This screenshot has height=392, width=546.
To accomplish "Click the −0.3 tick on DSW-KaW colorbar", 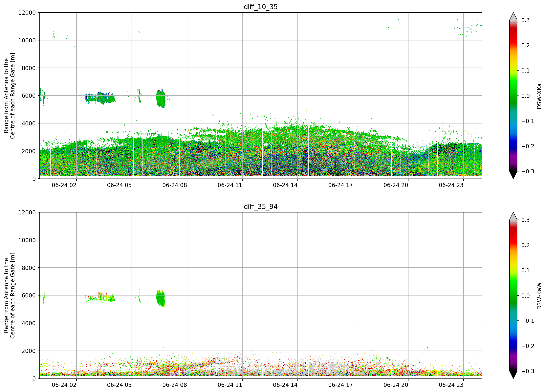I will point(528,371).
